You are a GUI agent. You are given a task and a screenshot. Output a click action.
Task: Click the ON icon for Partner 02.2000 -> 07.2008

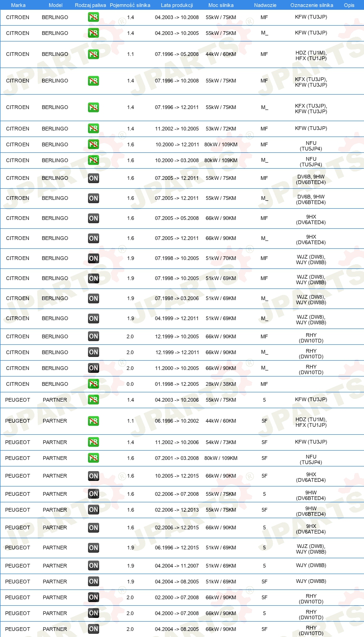(94, 597)
